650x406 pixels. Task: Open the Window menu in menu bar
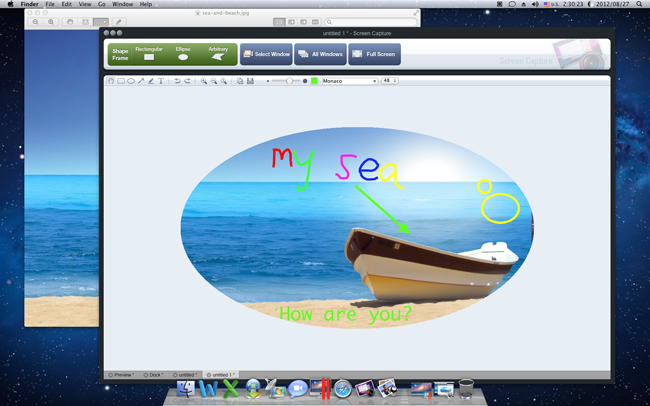click(122, 4)
